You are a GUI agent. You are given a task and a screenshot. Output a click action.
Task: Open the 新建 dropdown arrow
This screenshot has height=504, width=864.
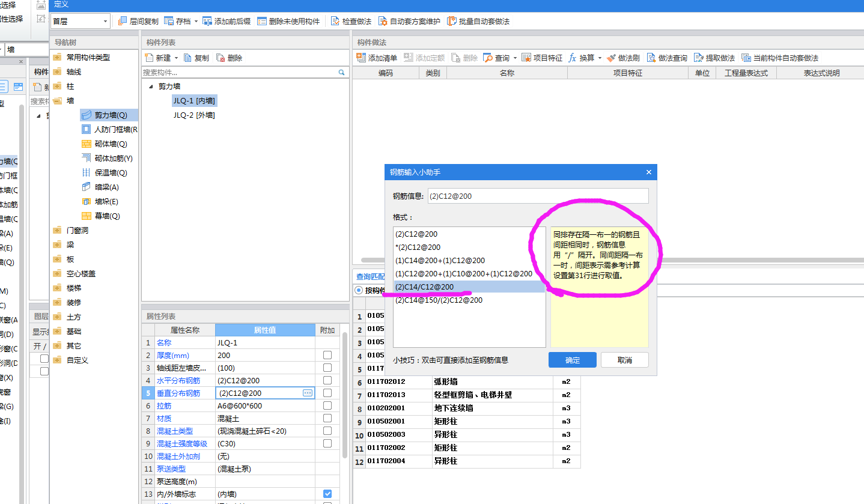[176, 58]
